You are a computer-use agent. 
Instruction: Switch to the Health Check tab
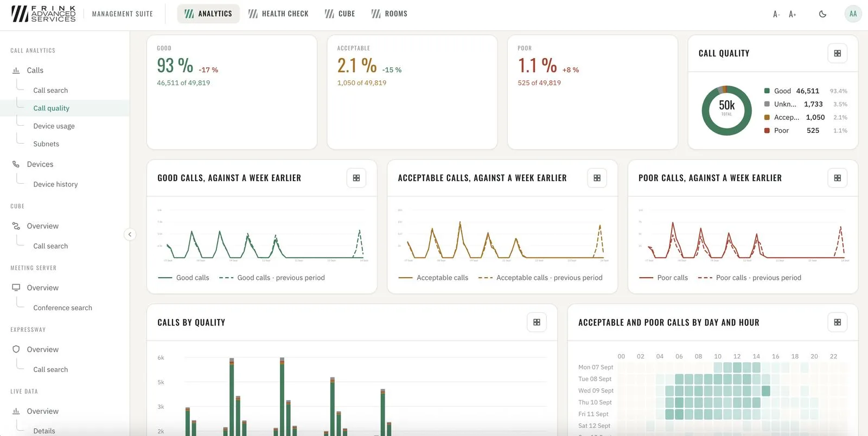coord(278,14)
